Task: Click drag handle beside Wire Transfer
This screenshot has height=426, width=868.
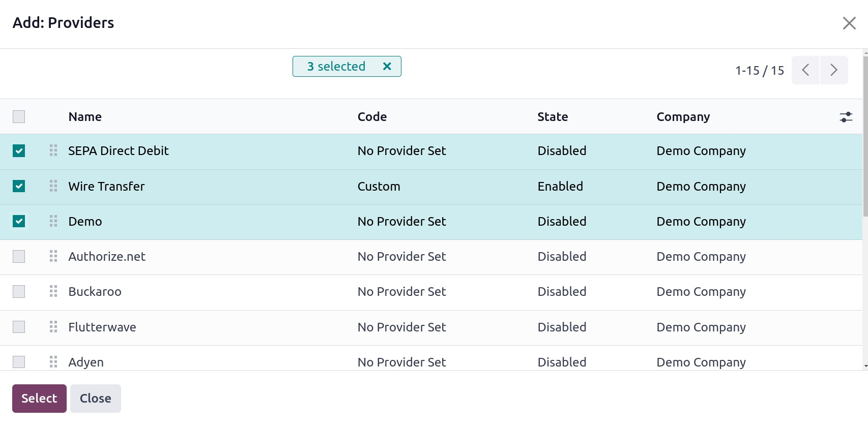Action: [53, 186]
